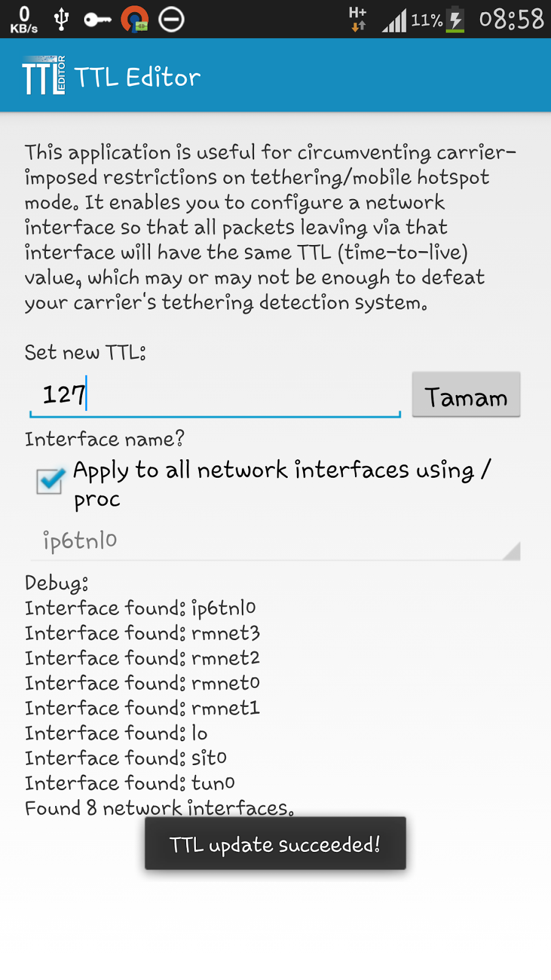Screen dimensions: 551x980
Task: Open the orange circular app notification icon
Action: (x=135, y=19)
